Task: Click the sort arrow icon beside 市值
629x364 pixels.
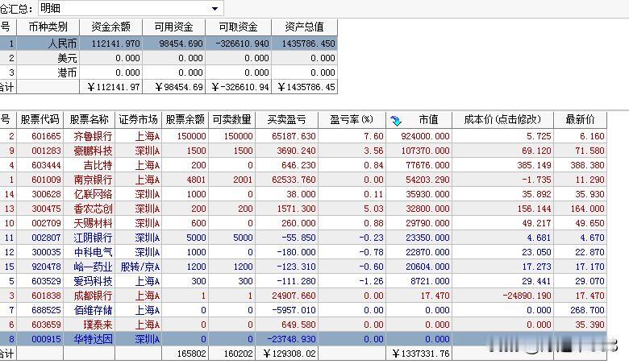Action: (395, 120)
